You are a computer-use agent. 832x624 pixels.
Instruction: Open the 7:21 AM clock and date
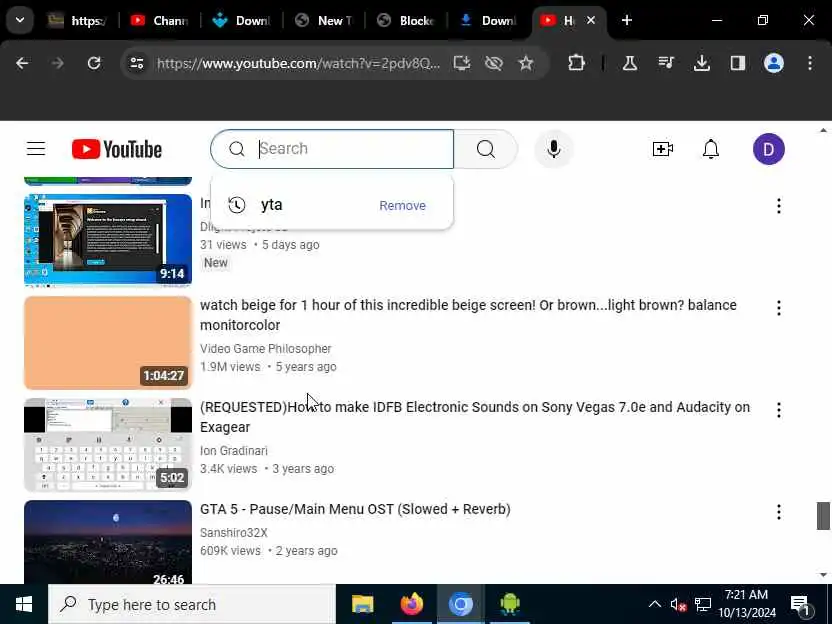[747, 604]
